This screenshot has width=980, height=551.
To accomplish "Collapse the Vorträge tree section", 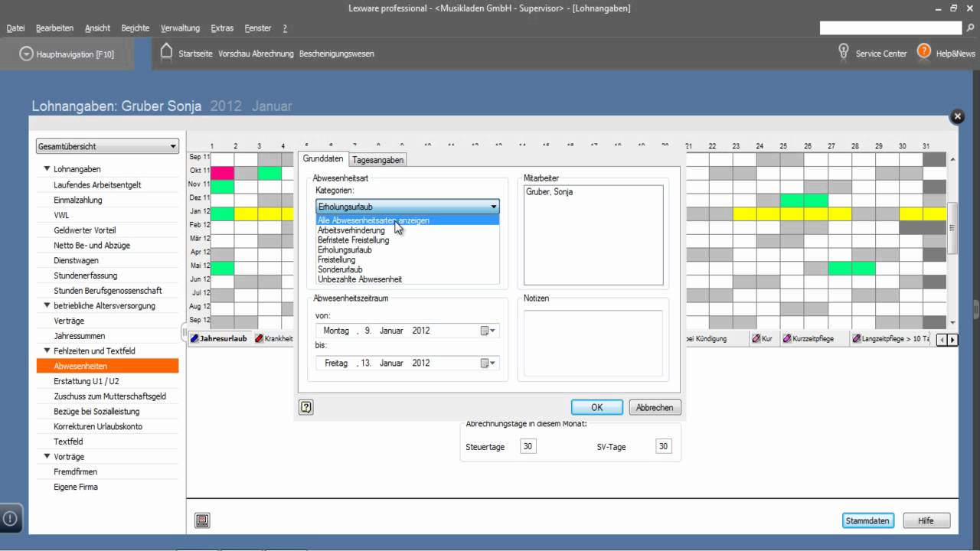I will point(47,457).
